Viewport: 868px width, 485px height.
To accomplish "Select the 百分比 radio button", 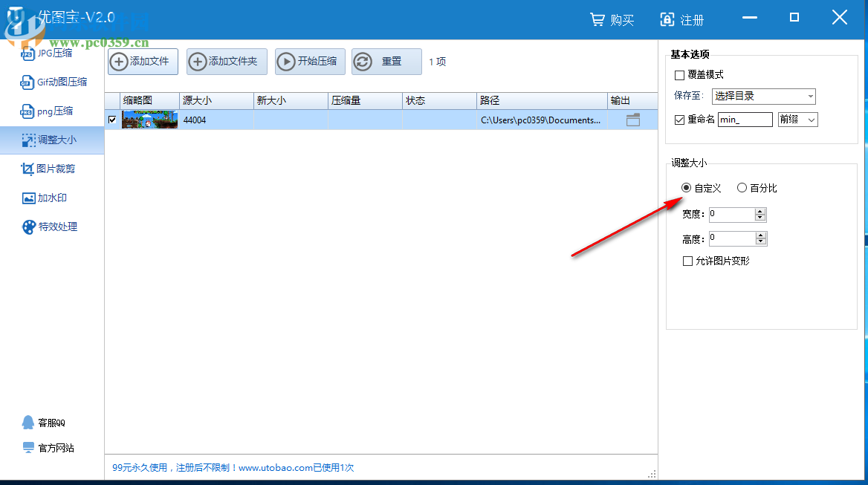I will tap(742, 188).
